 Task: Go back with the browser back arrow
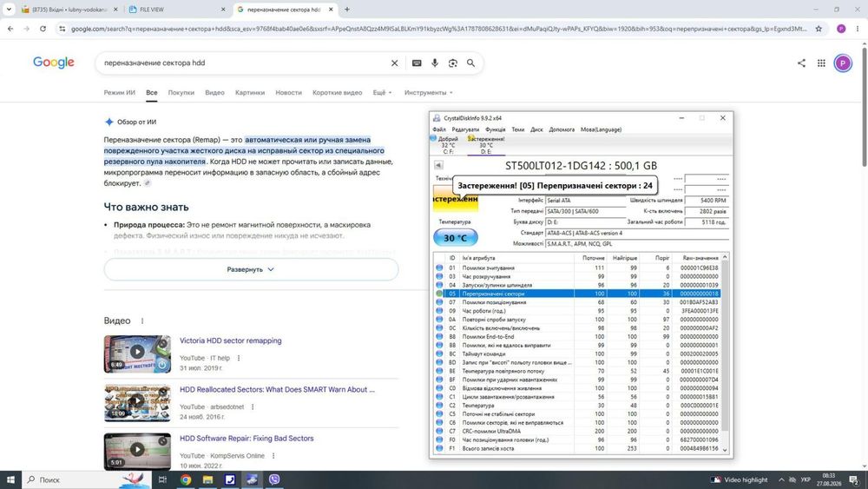pos(10,29)
